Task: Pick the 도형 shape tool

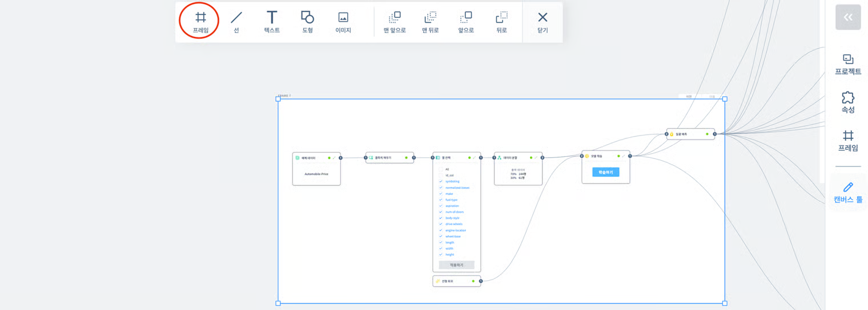Action: (307, 22)
